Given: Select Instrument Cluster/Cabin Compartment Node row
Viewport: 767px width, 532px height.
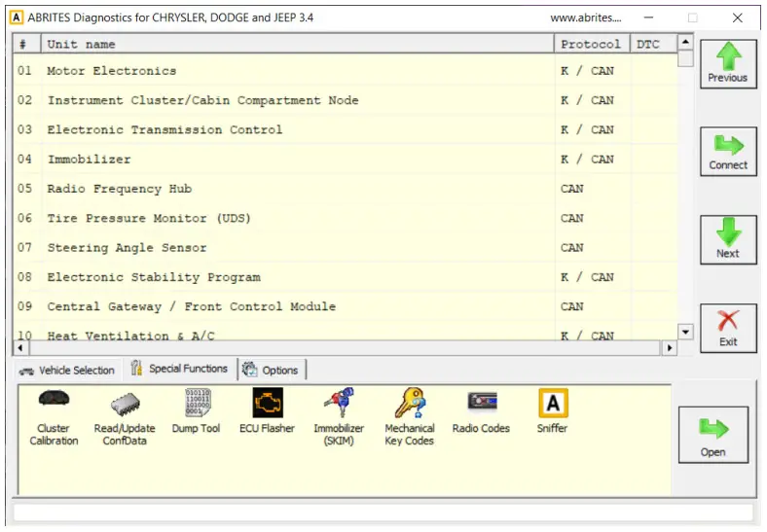Looking at the screenshot, I should click(346, 100).
